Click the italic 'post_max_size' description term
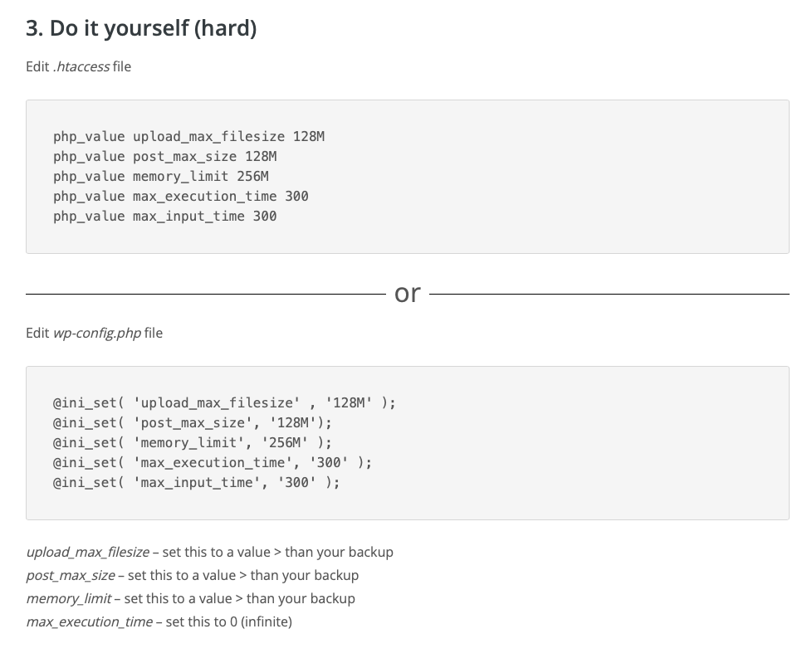This screenshot has height=658, width=812. click(x=71, y=575)
